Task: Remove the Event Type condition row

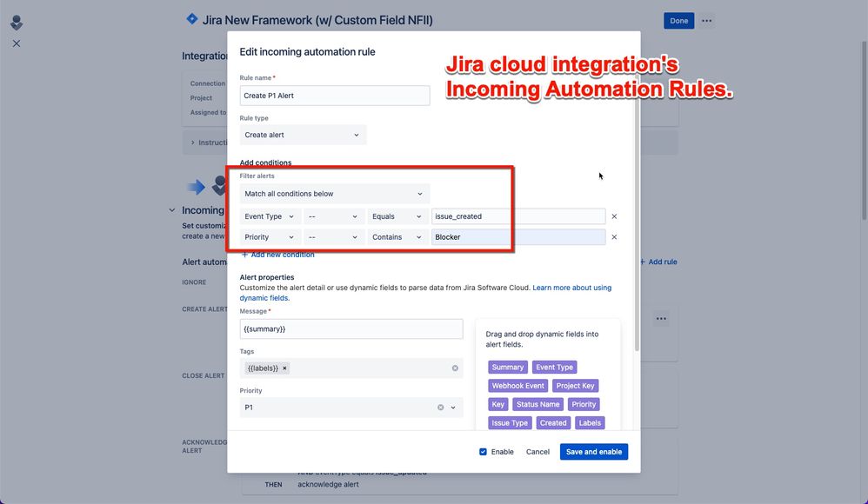Action: [614, 216]
